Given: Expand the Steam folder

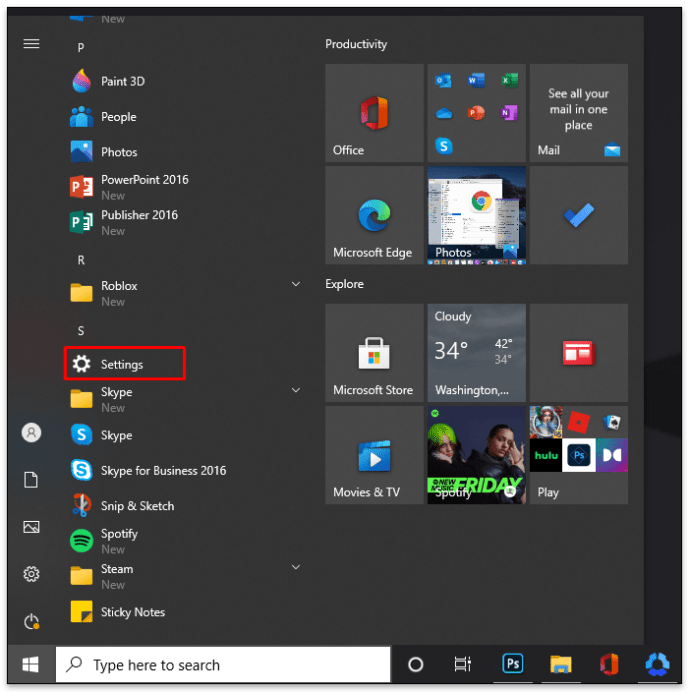Looking at the screenshot, I should point(296,567).
